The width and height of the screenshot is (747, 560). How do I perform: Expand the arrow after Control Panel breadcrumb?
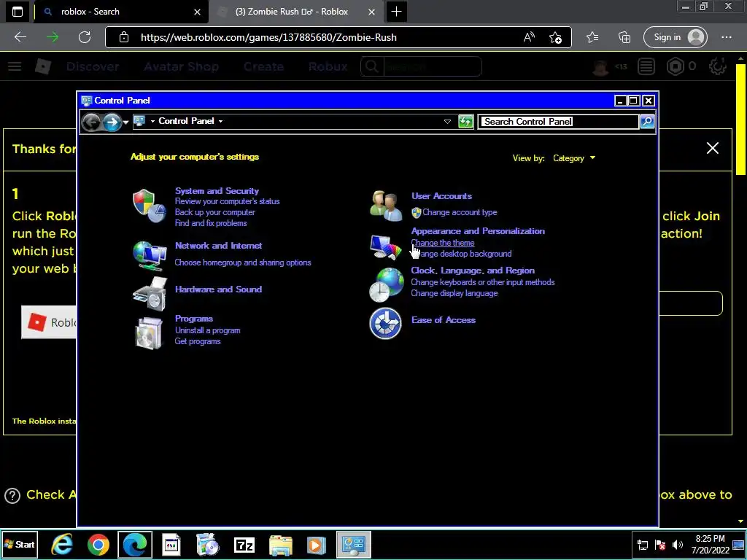[x=220, y=122]
